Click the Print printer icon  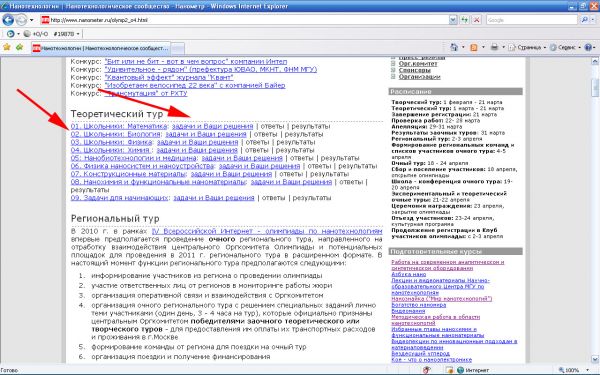click(494, 47)
